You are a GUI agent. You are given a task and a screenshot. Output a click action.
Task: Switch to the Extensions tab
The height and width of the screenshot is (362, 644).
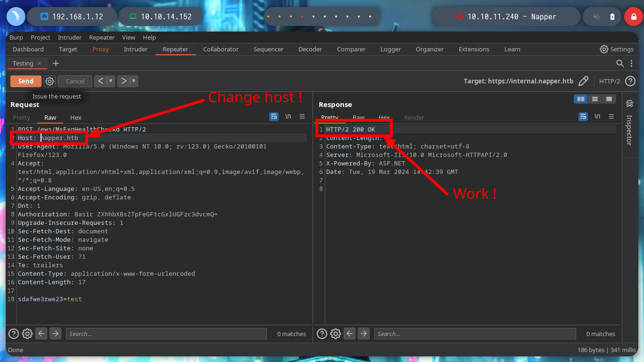tap(474, 49)
